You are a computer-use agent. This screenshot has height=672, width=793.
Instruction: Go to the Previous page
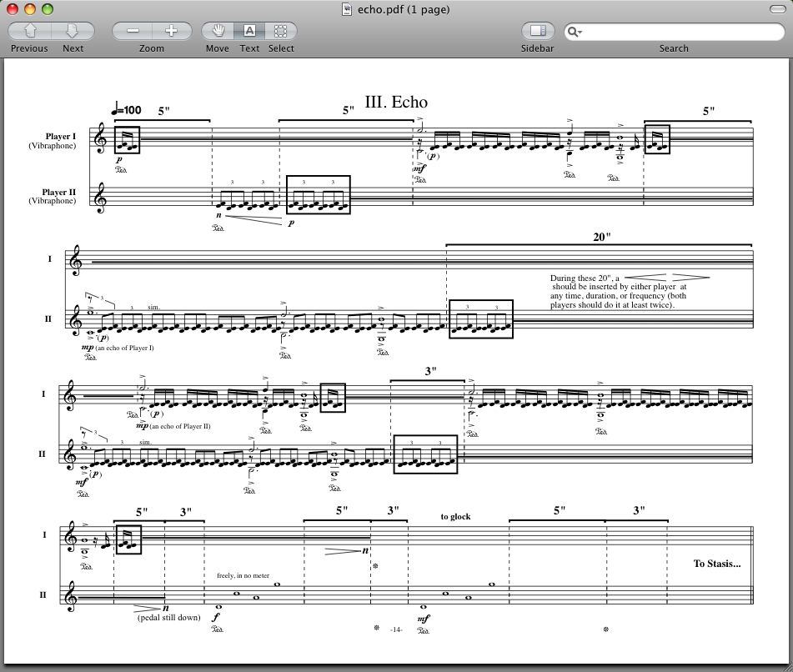point(30,31)
